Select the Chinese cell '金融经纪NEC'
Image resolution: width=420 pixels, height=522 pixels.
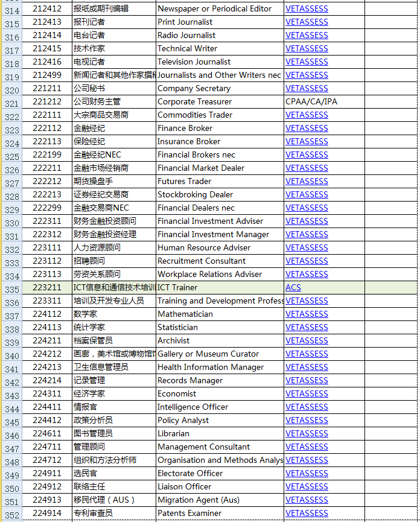(114, 155)
